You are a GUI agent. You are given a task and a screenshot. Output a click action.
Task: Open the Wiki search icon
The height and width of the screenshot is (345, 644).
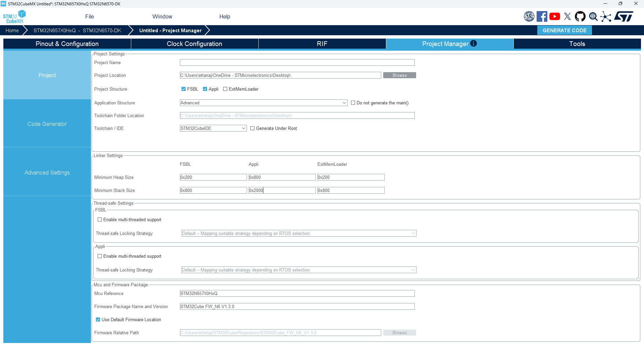(593, 16)
